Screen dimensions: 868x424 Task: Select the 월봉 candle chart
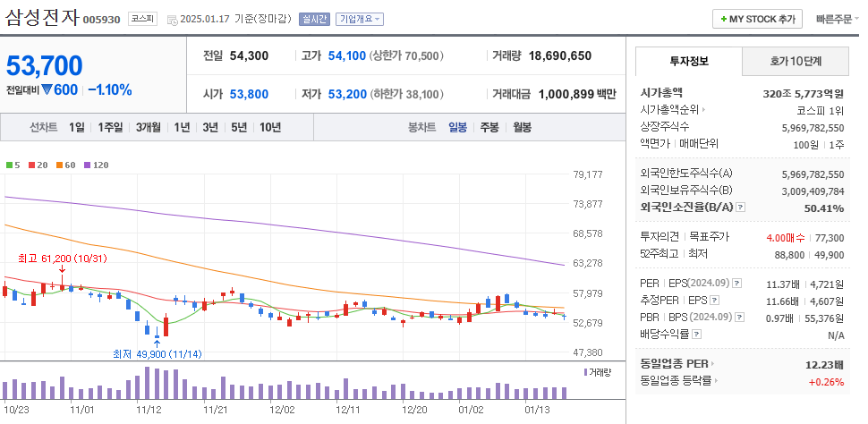[522, 127]
